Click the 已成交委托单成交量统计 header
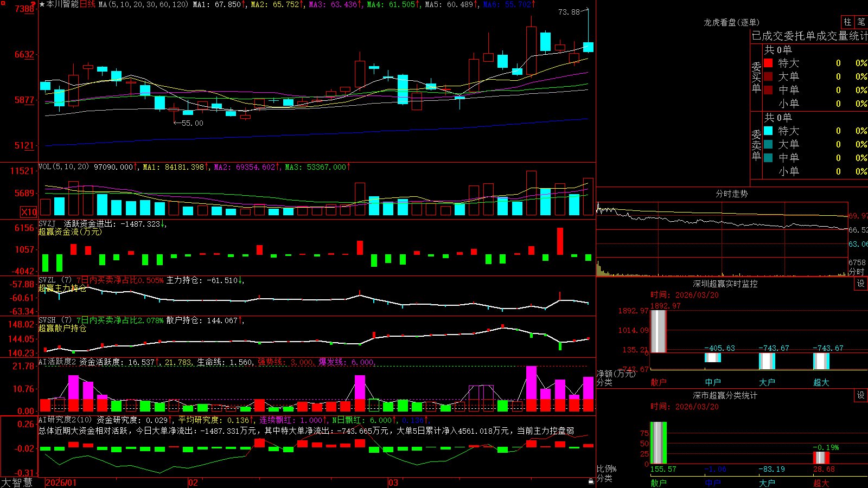 [x=809, y=36]
